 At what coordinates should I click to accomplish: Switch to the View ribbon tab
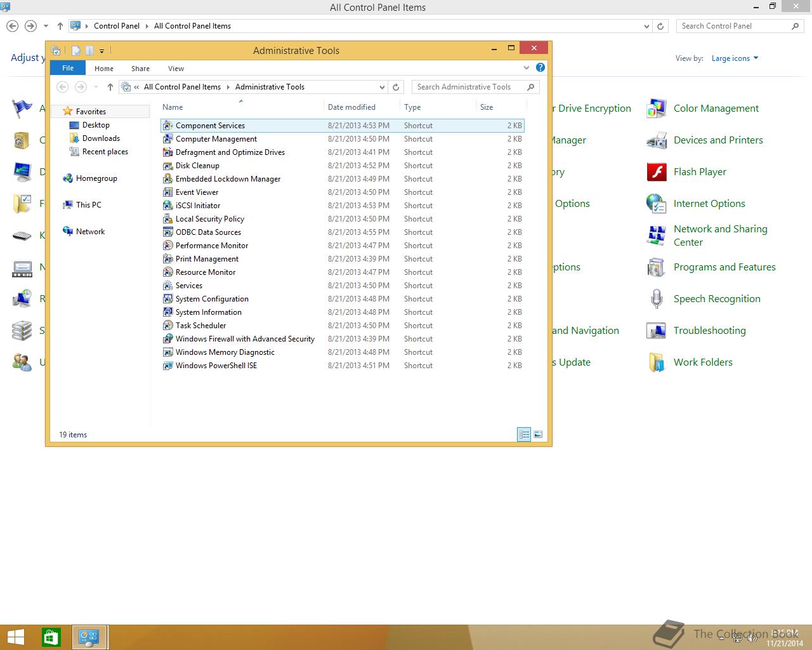point(176,69)
